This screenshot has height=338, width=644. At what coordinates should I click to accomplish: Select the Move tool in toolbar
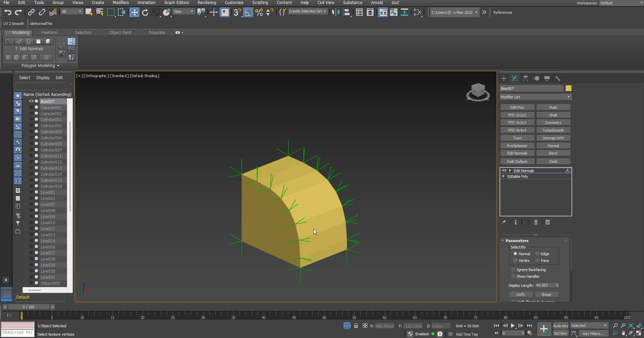click(134, 12)
